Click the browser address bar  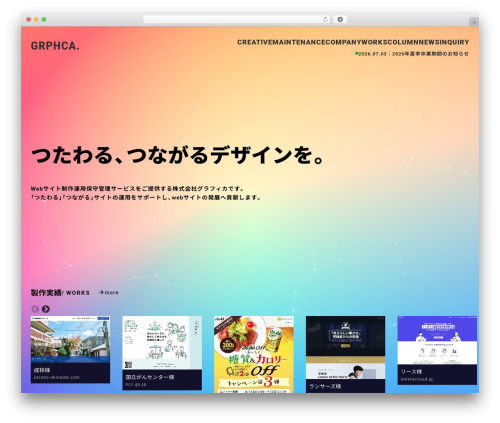coord(236,19)
